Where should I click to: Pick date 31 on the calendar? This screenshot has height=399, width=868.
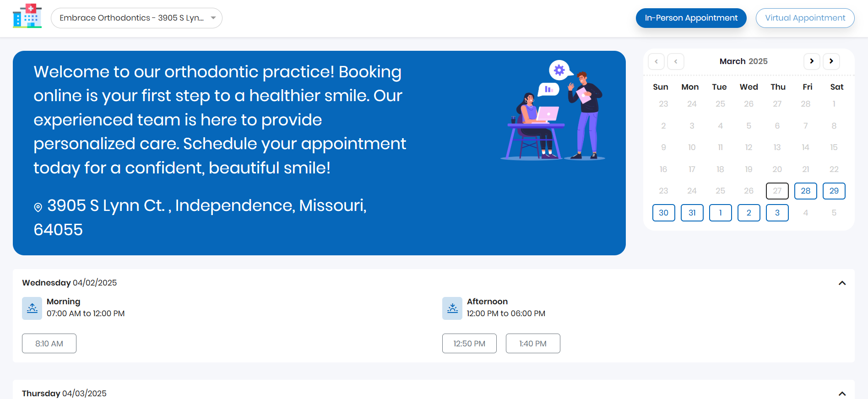[692, 213]
